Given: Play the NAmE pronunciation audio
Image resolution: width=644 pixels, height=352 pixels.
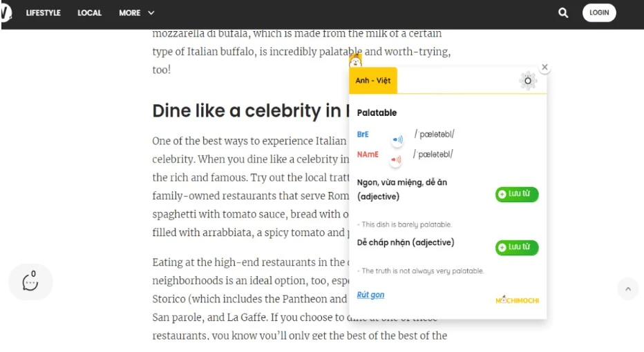Looking at the screenshot, I should pos(397,159).
